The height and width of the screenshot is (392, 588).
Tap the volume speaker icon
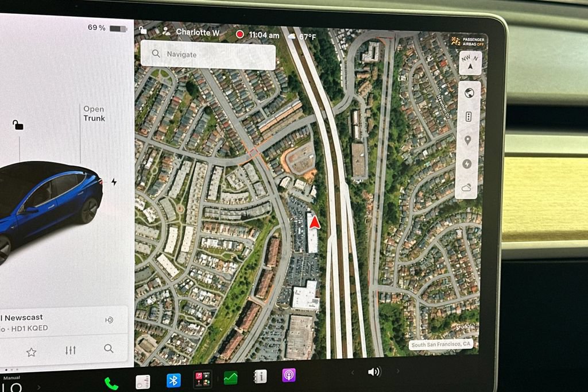374,372
